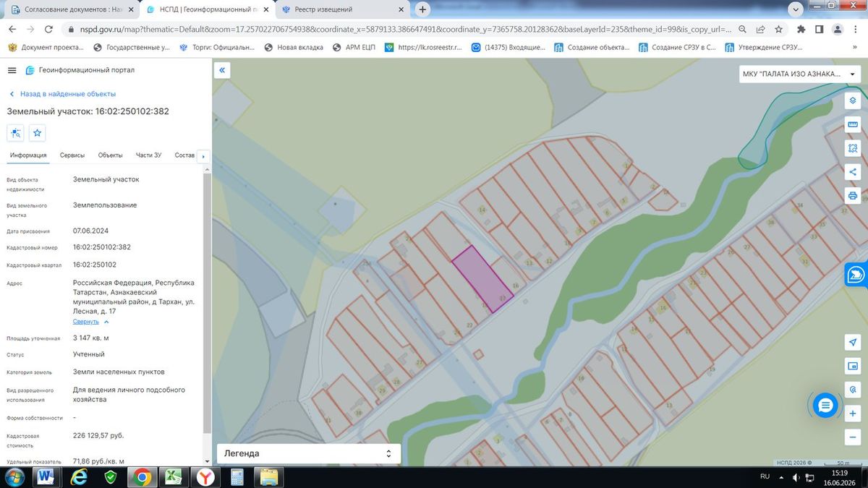The height and width of the screenshot is (488, 868).
Task: Launch Internet Explorer from taskbar
Action: [x=79, y=477]
